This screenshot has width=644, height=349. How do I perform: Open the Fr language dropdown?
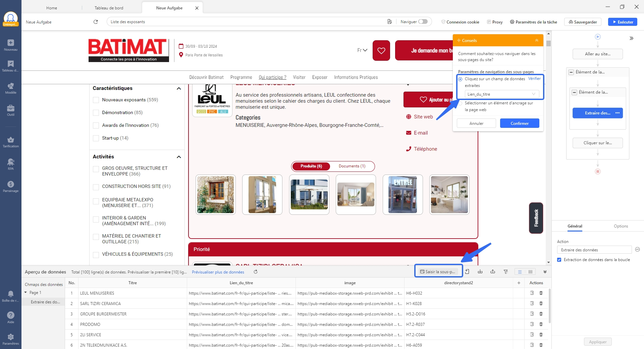point(362,50)
